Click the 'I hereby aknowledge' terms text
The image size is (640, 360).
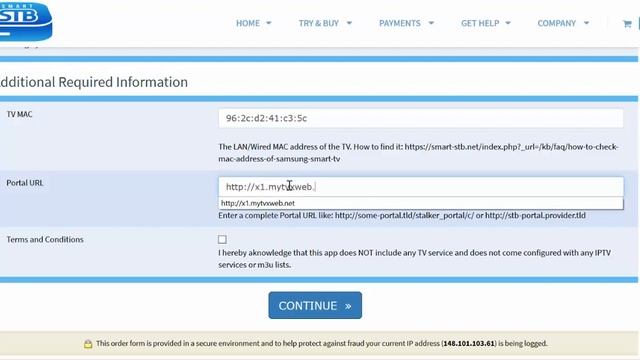414,259
